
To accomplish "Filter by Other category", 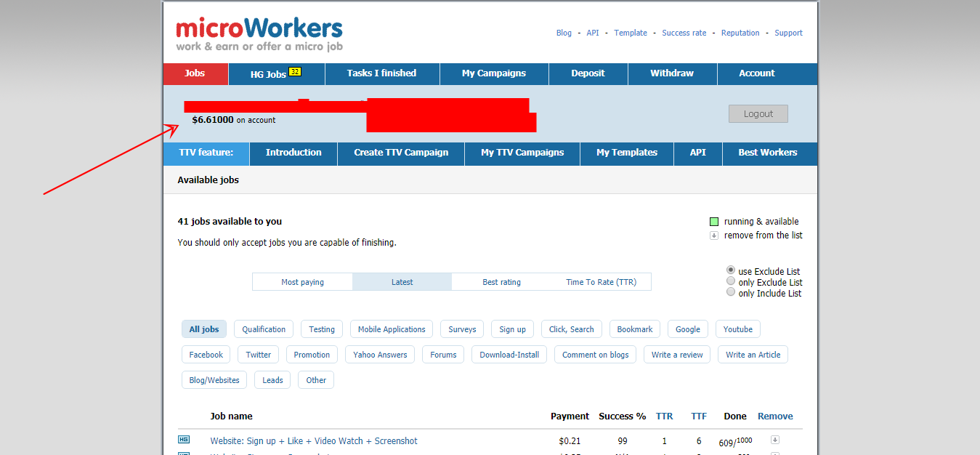I will pyautogui.click(x=316, y=380).
